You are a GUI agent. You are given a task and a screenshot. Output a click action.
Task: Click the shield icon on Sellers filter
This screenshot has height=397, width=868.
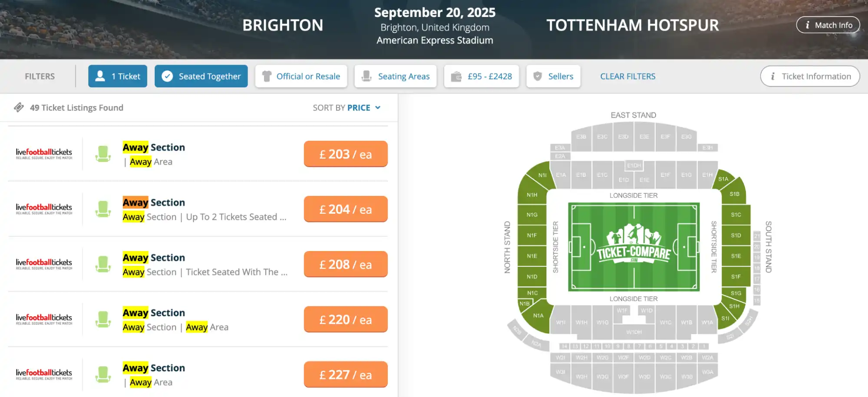click(x=538, y=76)
